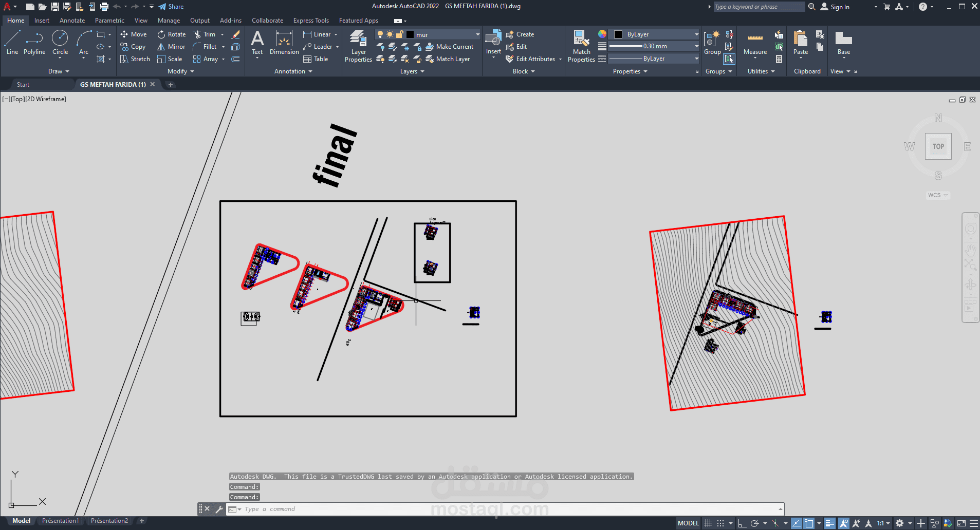Screen dimensions: 980x530
Task: Open the Présentation1 layout tab
Action: (x=60, y=520)
